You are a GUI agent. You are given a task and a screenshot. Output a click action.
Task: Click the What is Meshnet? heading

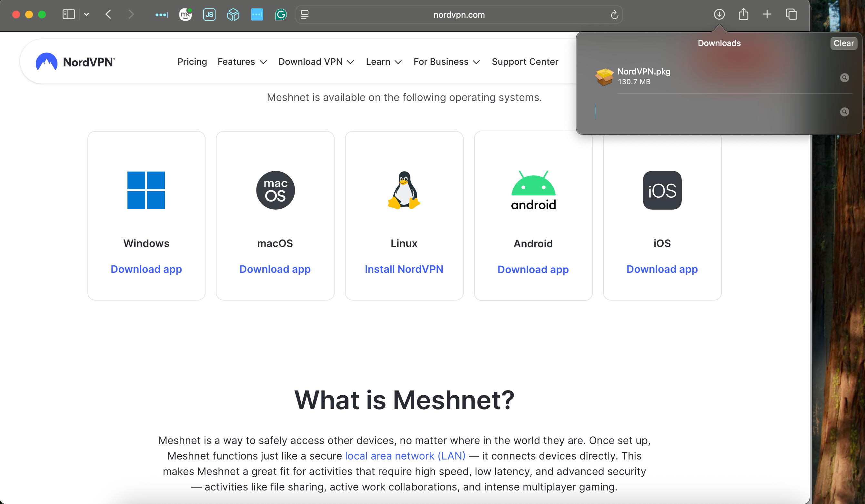pos(404,400)
